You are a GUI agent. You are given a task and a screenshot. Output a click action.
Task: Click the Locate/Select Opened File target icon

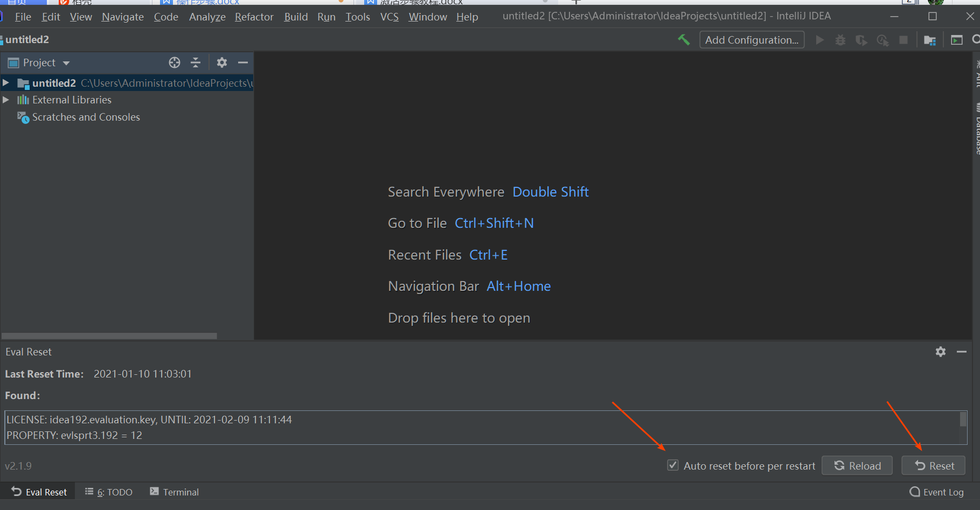[174, 62]
